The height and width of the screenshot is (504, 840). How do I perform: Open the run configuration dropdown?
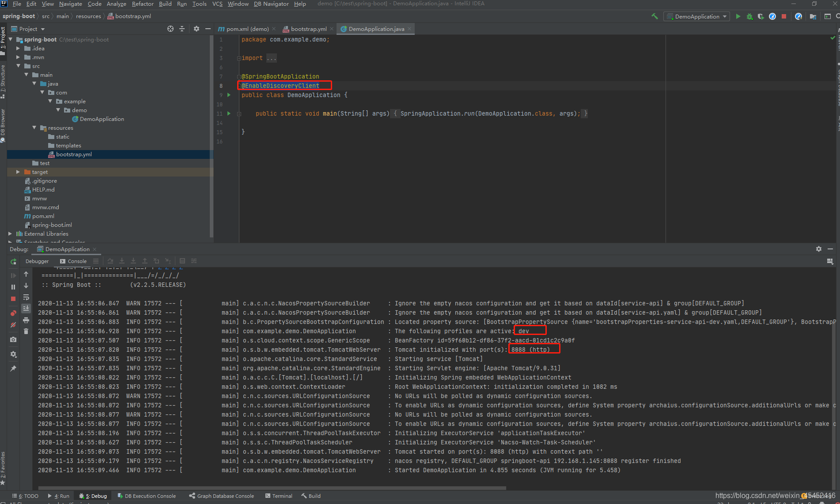pos(696,16)
